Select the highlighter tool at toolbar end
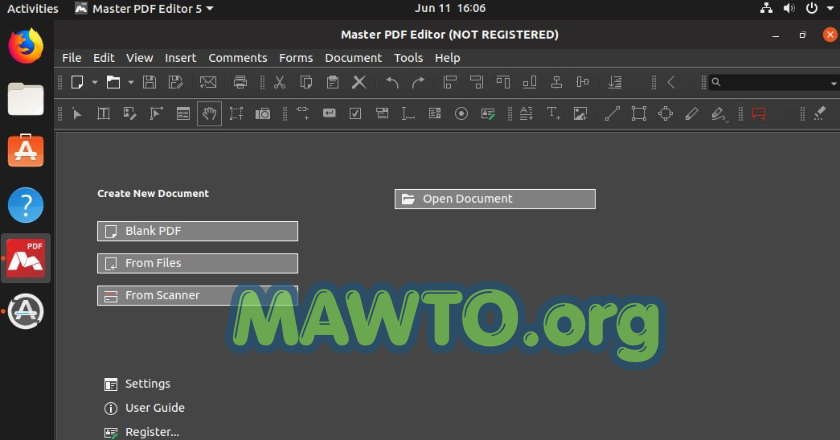This screenshot has width=840, height=440. pos(820,113)
